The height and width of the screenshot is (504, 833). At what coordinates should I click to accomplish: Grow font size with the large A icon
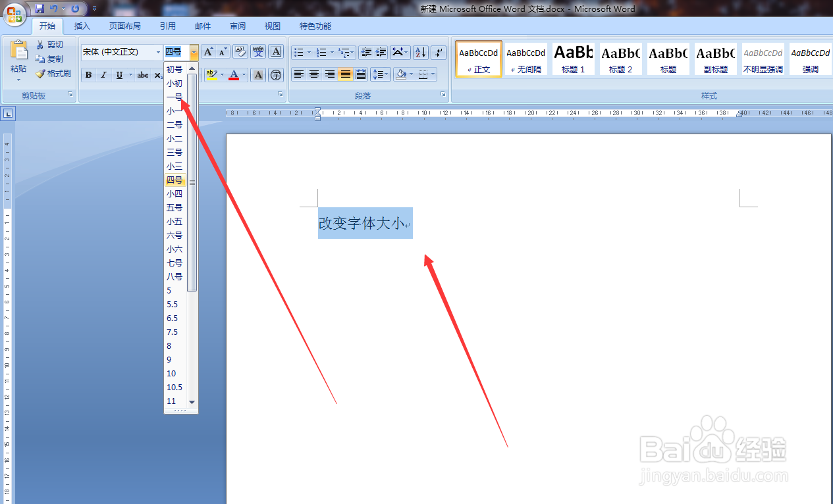pos(208,52)
